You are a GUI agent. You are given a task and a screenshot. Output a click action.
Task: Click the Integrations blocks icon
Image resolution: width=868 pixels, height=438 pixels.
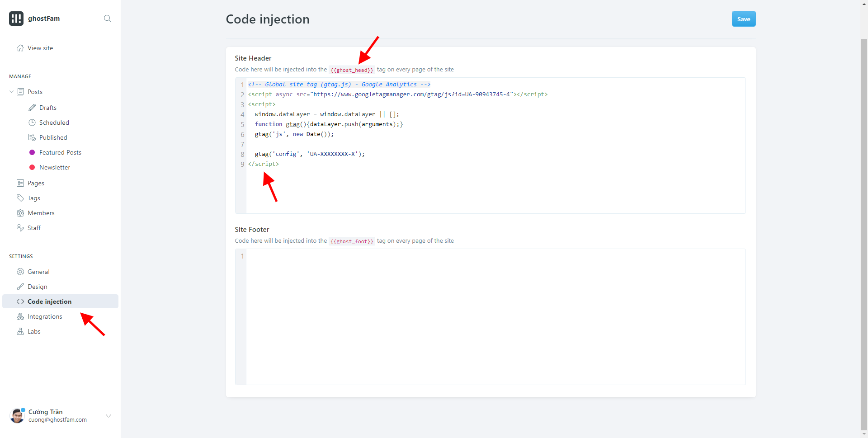(20, 316)
